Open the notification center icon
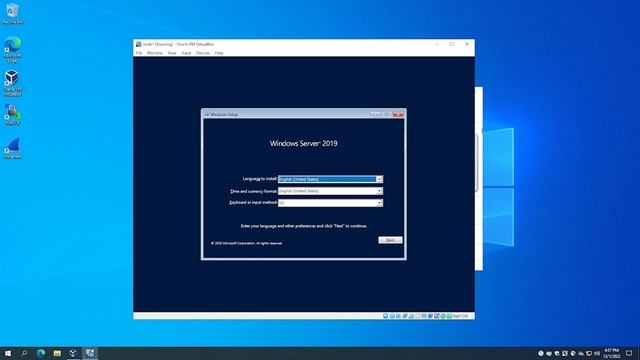This screenshot has width=640, height=360. tap(629, 353)
